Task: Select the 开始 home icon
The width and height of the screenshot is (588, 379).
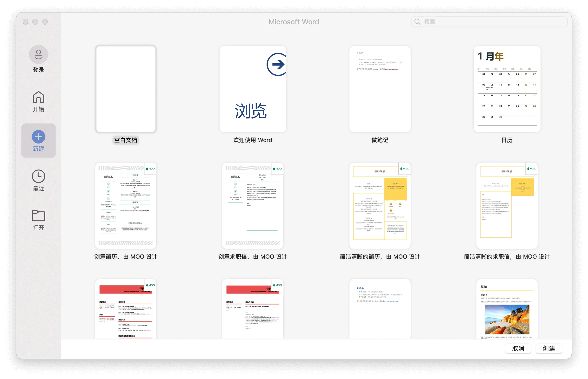Action: click(x=38, y=98)
